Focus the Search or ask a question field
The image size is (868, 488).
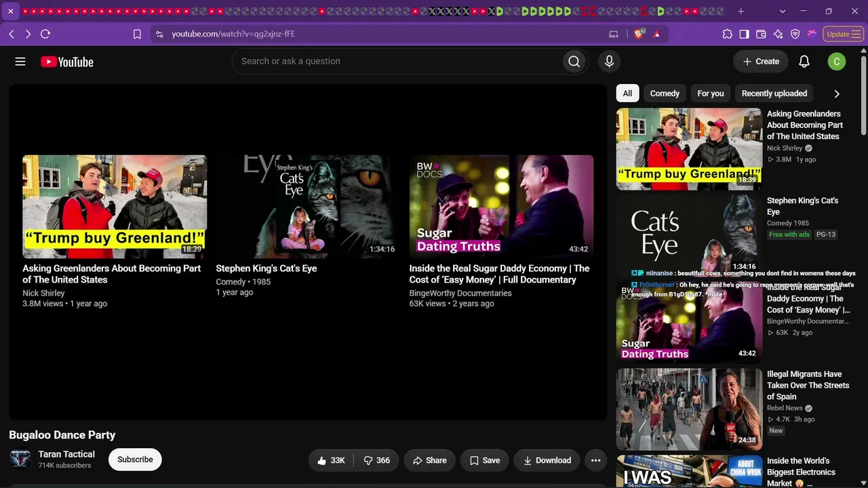tap(397, 62)
